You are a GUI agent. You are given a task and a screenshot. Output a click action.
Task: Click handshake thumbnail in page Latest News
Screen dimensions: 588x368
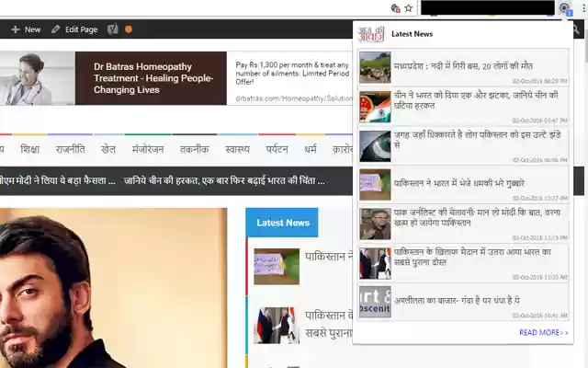(x=277, y=326)
